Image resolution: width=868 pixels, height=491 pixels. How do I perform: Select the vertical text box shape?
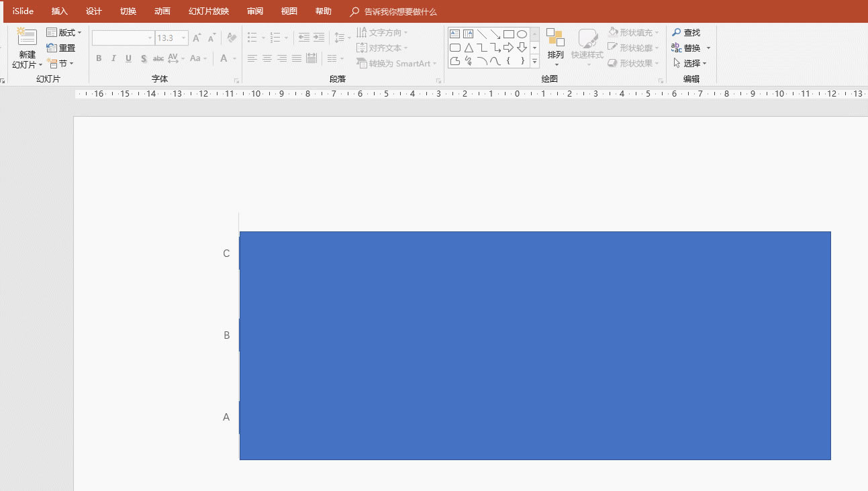[x=469, y=34]
